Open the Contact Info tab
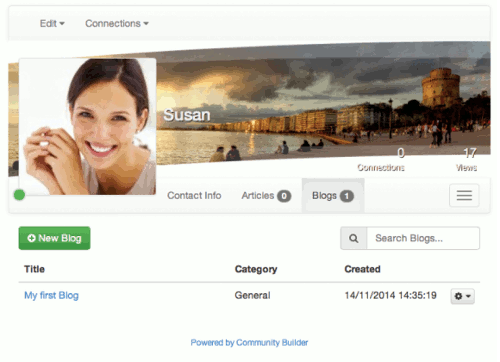 pyautogui.click(x=194, y=195)
